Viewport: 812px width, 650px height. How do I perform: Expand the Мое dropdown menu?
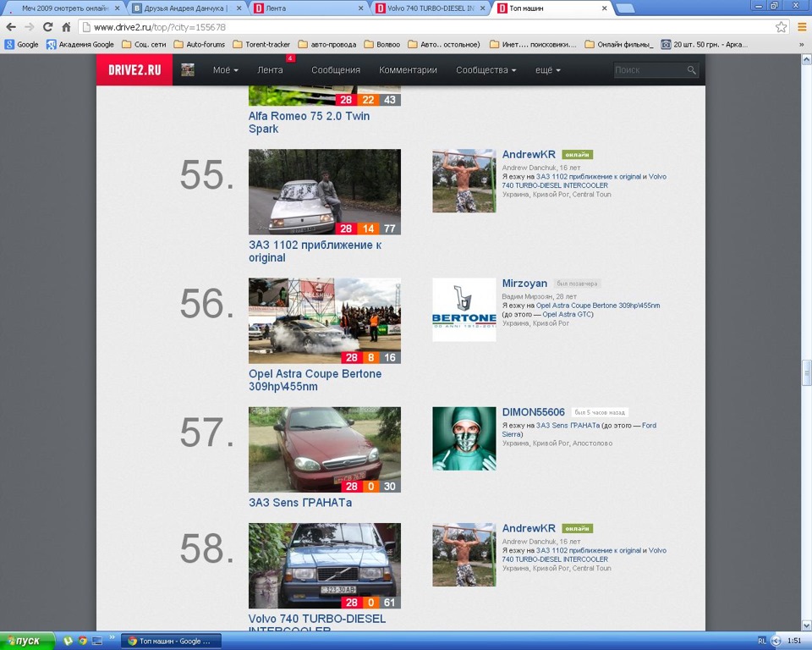pos(225,70)
